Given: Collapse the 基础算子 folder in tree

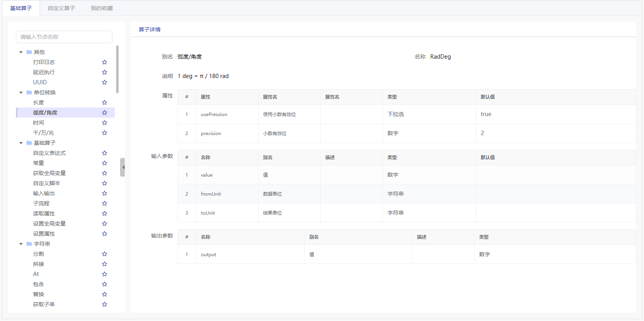Looking at the screenshot, I should pyautogui.click(x=21, y=143).
